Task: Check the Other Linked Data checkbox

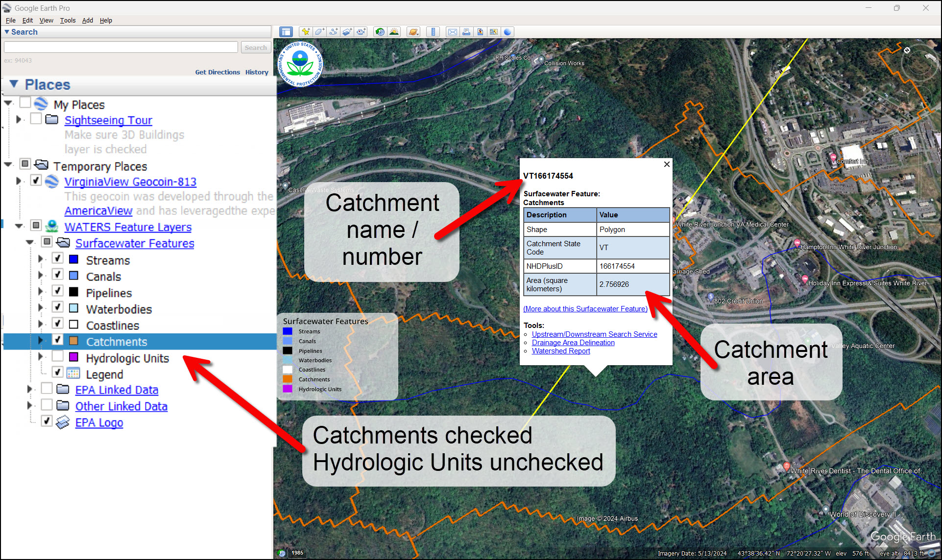Action: click(x=47, y=404)
